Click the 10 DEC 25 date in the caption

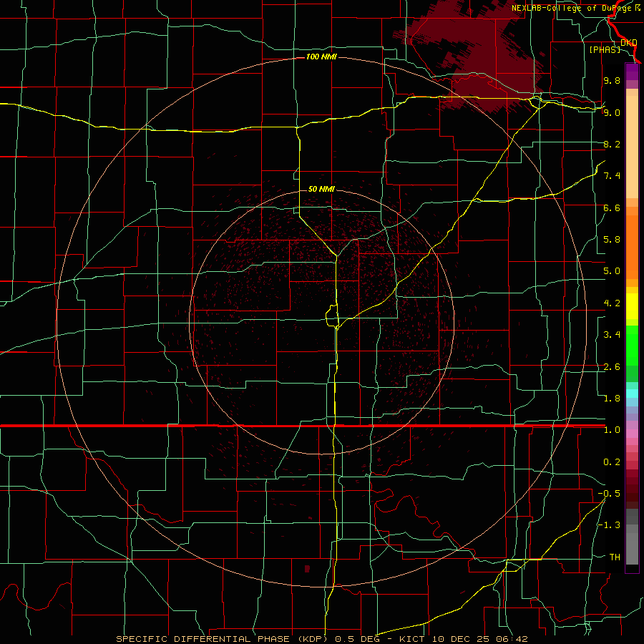pos(462,639)
